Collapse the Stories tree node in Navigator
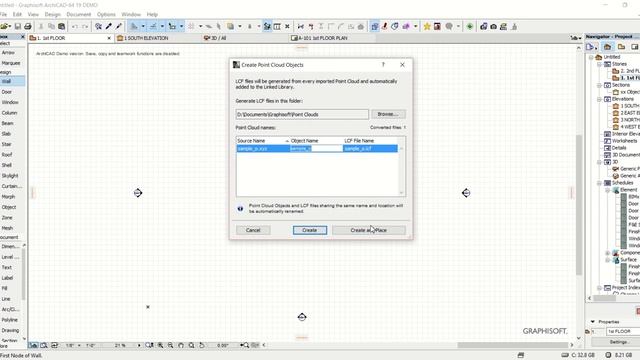The image size is (640, 360). [x=599, y=64]
